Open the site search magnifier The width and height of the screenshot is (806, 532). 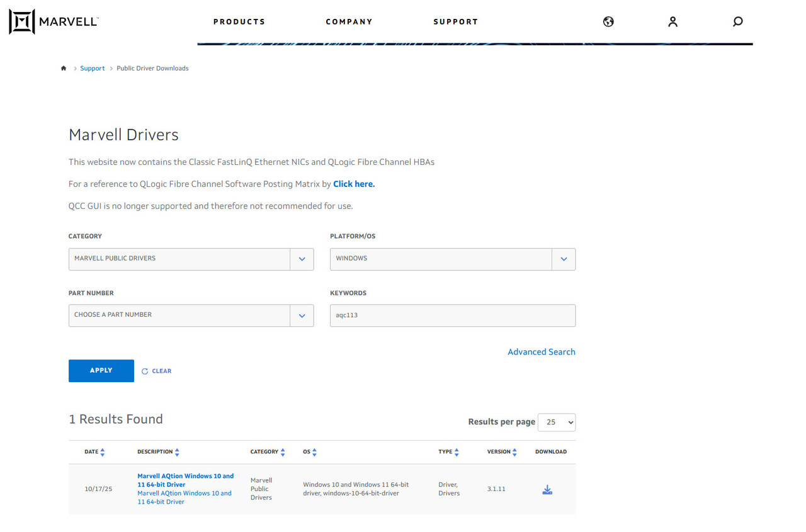738,21
